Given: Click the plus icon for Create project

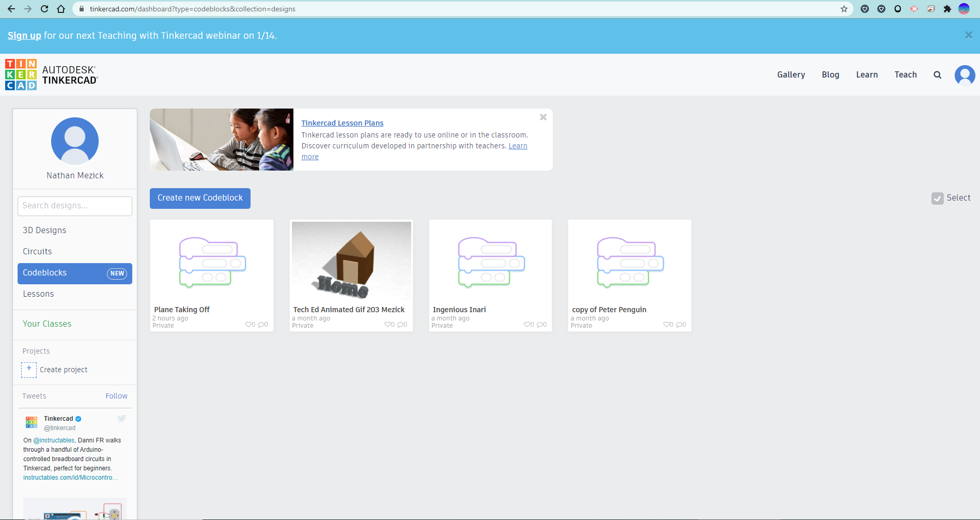Looking at the screenshot, I should click(29, 370).
